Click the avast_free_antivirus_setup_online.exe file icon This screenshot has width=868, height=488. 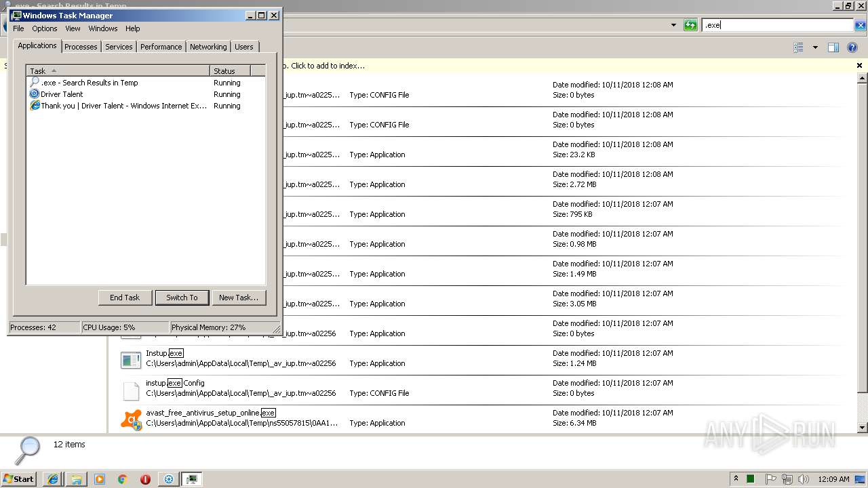(131, 420)
